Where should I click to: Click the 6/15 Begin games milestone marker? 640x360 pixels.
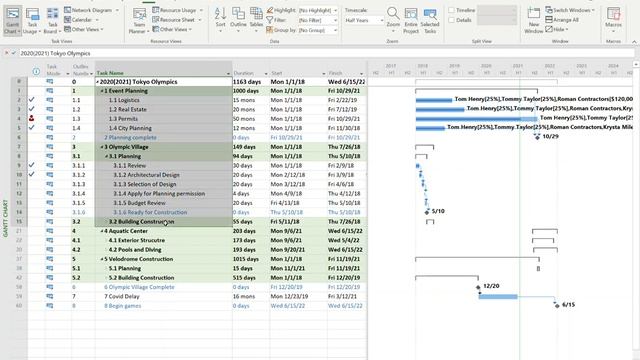tap(557, 305)
